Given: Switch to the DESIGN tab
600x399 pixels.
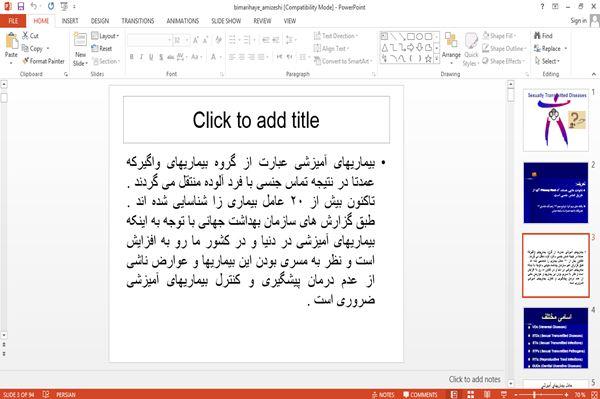Looking at the screenshot, I should pos(100,21).
